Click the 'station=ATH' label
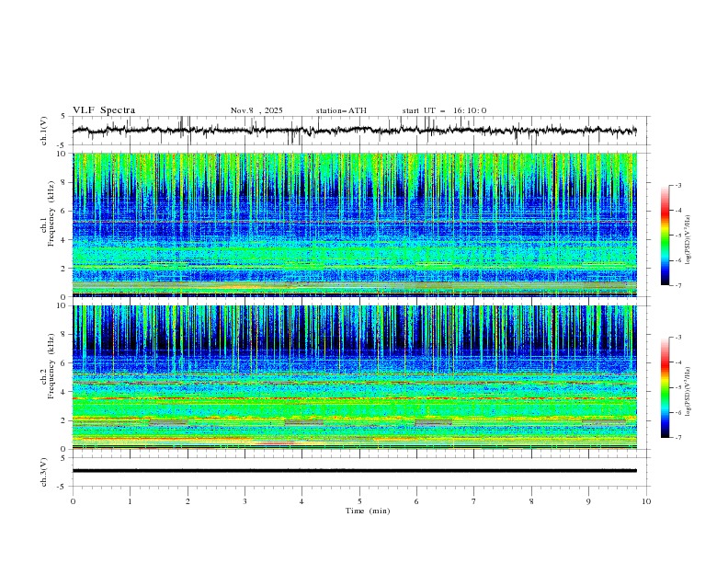Viewport: 728px width, 563px height. 341,110
